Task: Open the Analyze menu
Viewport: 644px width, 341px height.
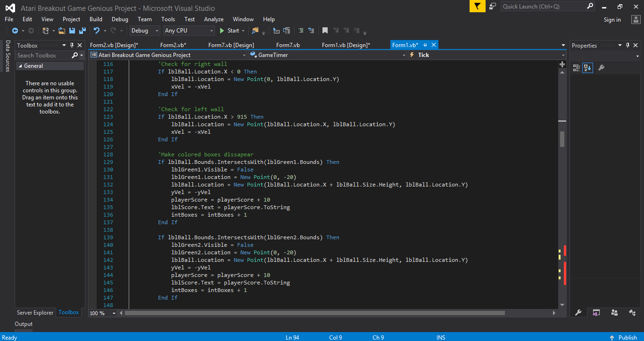Action: [x=214, y=19]
